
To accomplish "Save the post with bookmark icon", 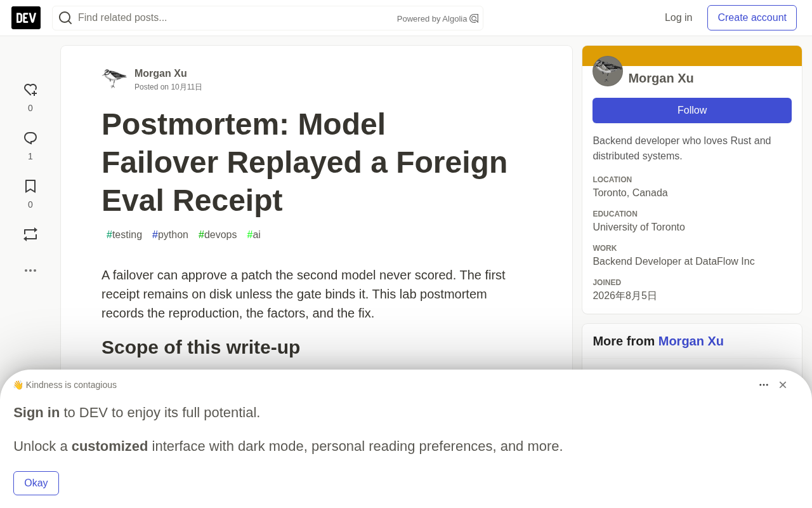I will 30,186.
